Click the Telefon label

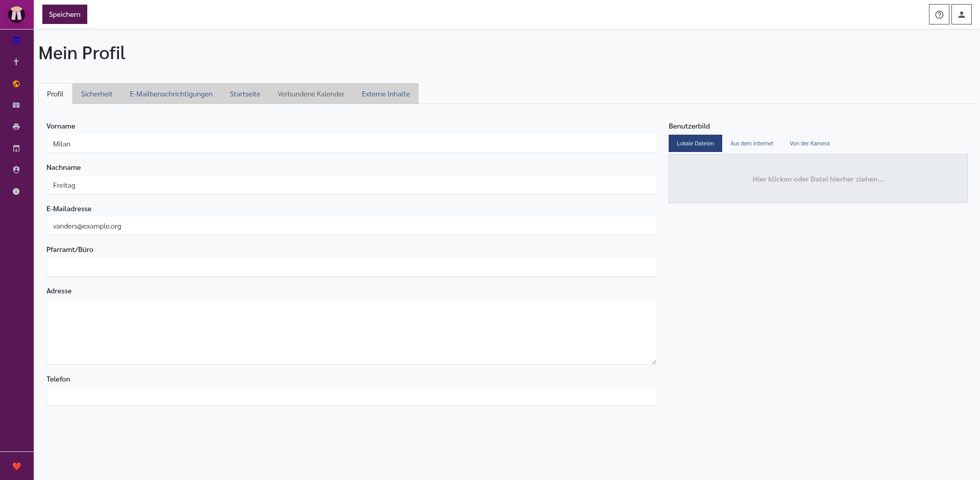pos(58,379)
